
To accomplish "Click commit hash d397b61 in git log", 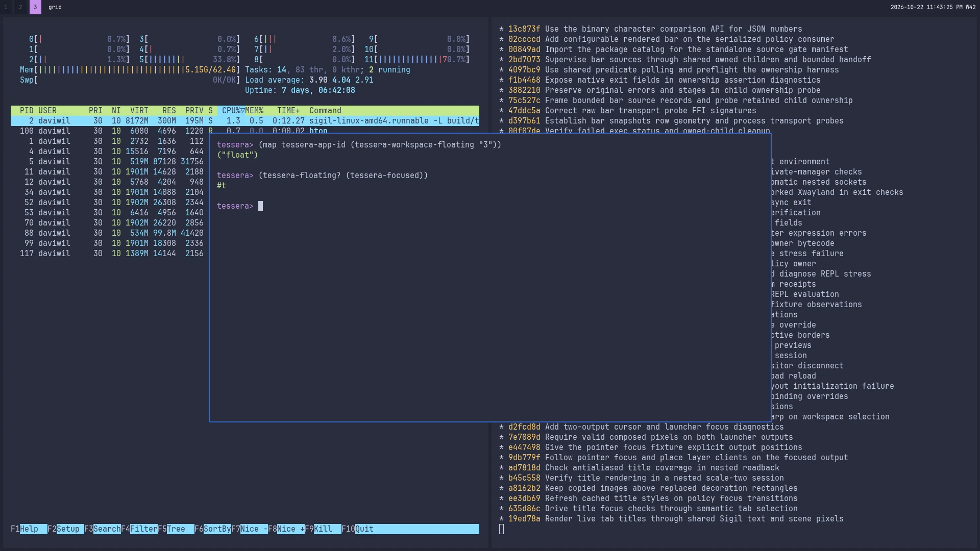I will point(524,121).
